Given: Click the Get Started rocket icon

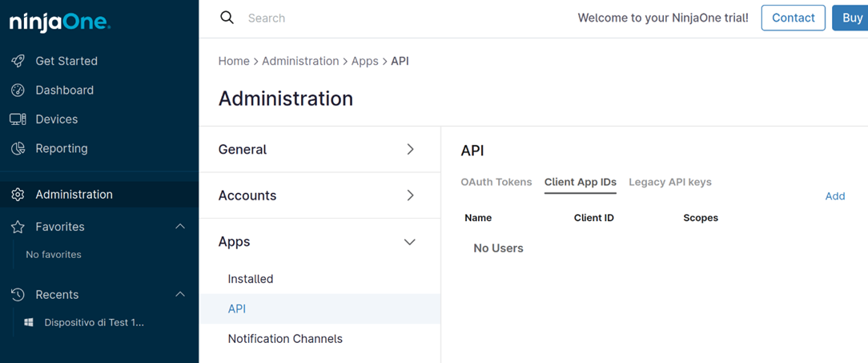Looking at the screenshot, I should tap(18, 61).
